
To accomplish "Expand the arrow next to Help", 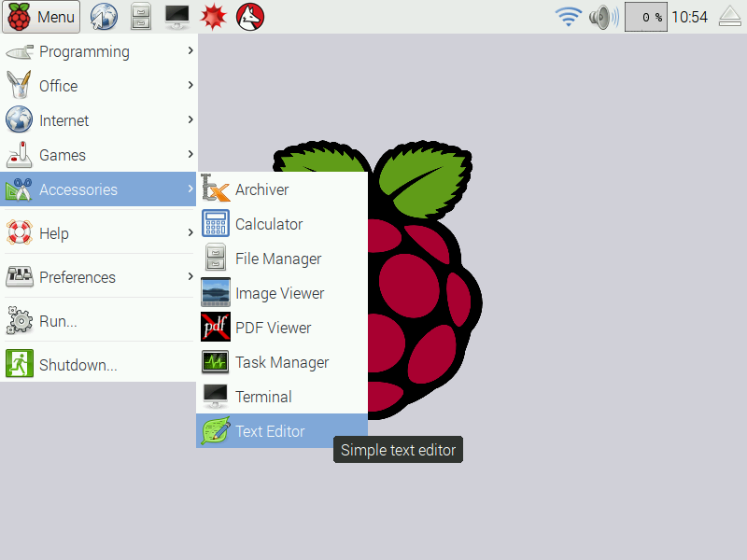I will click(190, 231).
